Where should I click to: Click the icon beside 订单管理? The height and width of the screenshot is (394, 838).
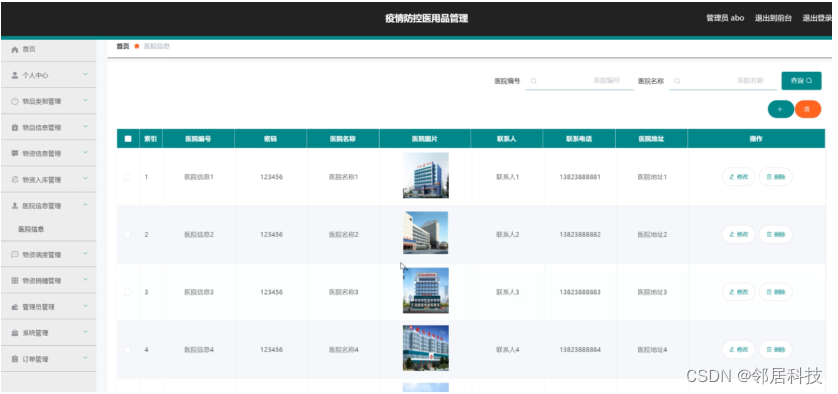pyautogui.click(x=15, y=359)
